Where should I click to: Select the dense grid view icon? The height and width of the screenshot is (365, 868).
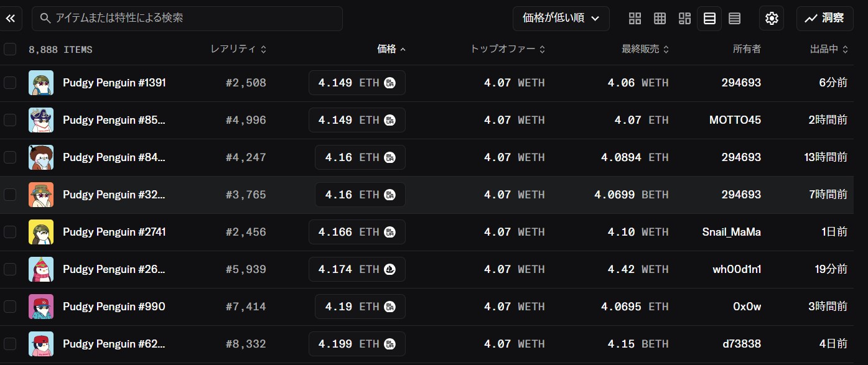click(660, 18)
